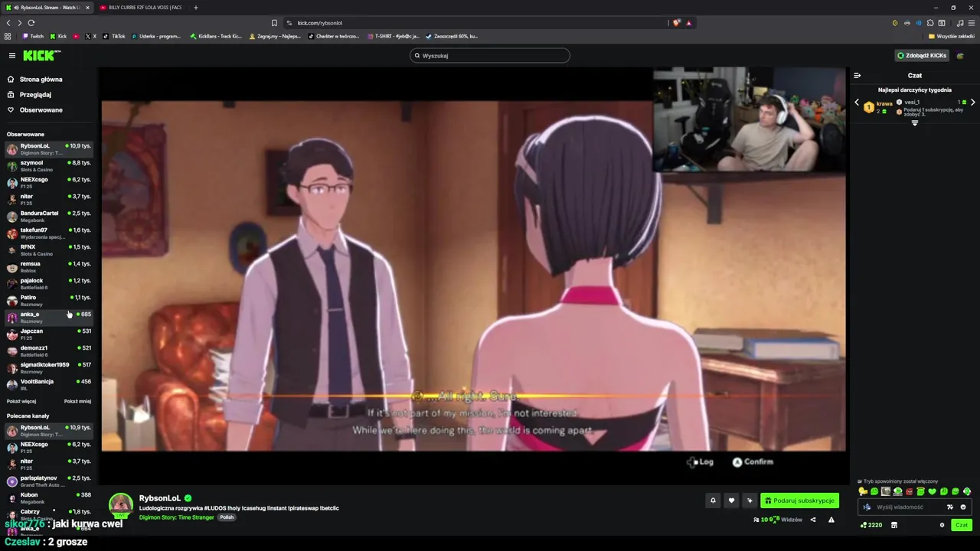980x551 pixels.
Task: Open Japczan channel in sidebar
Action: [x=49, y=334]
